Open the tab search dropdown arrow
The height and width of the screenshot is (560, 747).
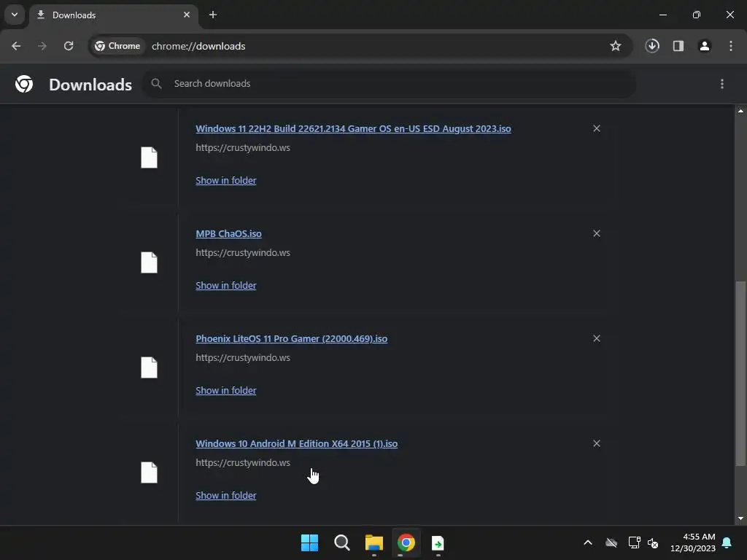tap(15, 15)
